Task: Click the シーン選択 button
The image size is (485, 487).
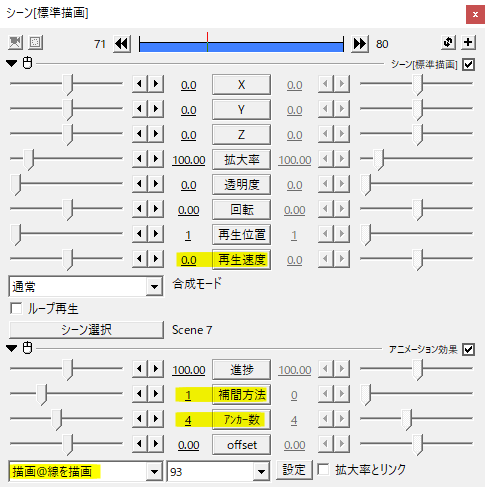Action: click(x=86, y=330)
